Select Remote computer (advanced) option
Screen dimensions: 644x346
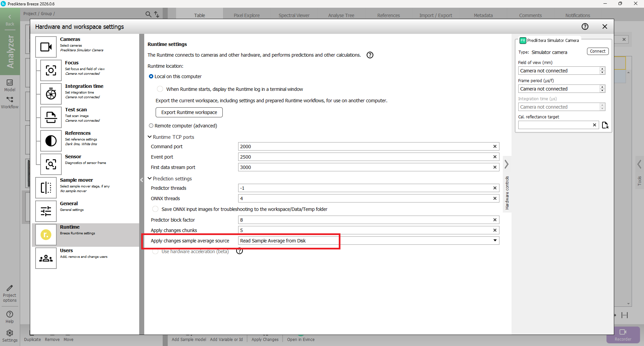(x=151, y=126)
